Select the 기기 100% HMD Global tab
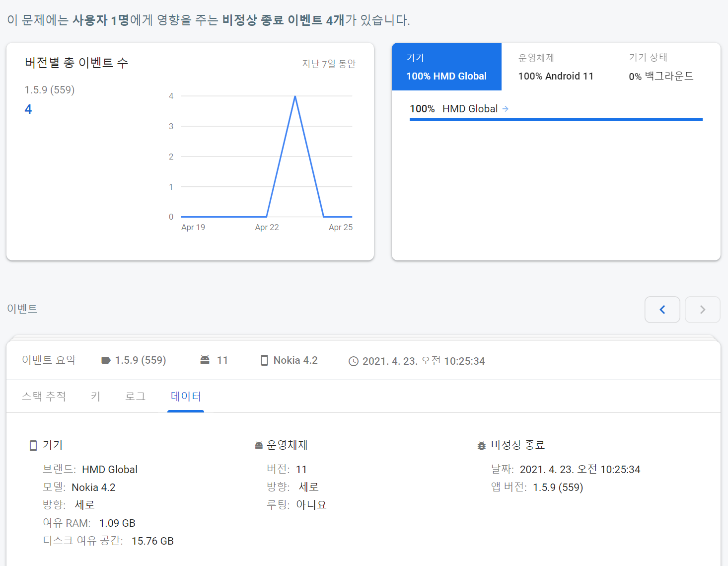The width and height of the screenshot is (728, 566). tap(446, 67)
